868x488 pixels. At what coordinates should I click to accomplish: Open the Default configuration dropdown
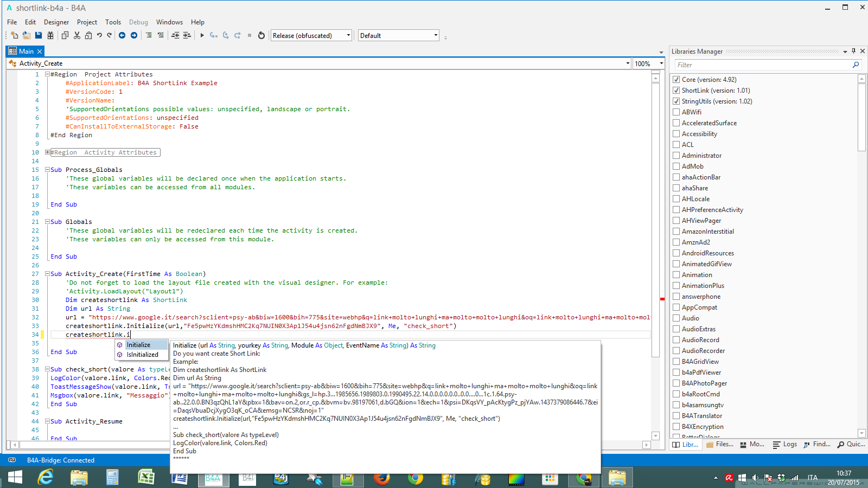pos(435,35)
